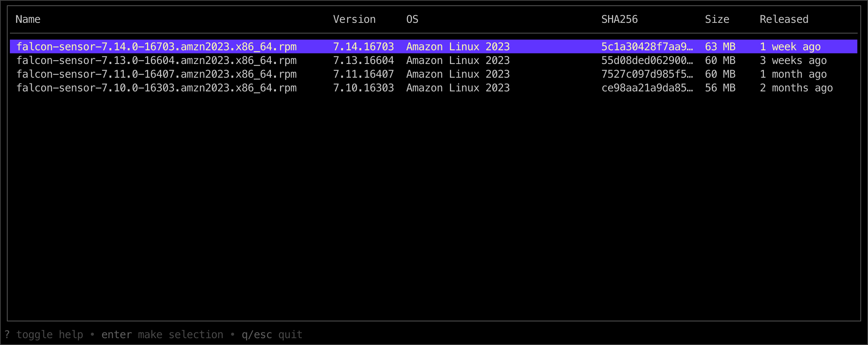The height and width of the screenshot is (345, 868).
Task: Click 60 MB in the 7.11.16407 row
Action: click(720, 74)
